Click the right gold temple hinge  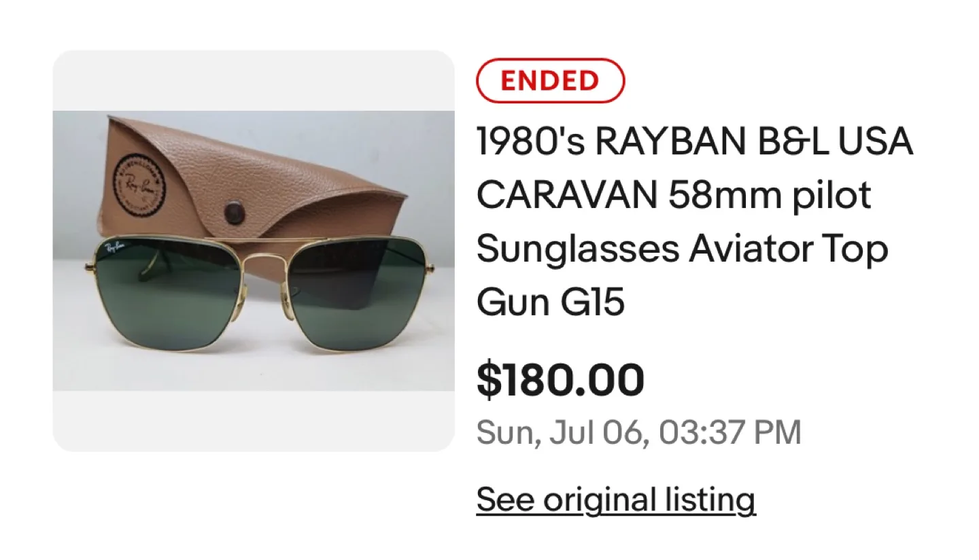click(430, 267)
